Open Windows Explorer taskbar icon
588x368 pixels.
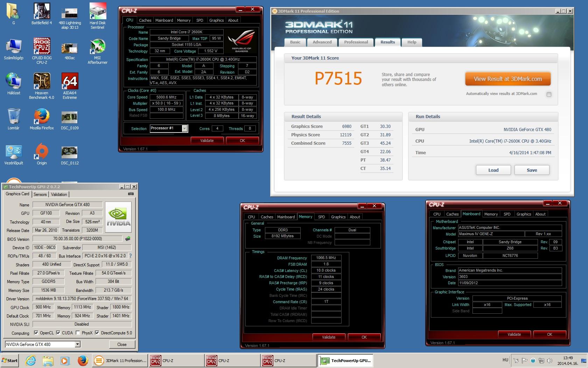pos(48,360)
